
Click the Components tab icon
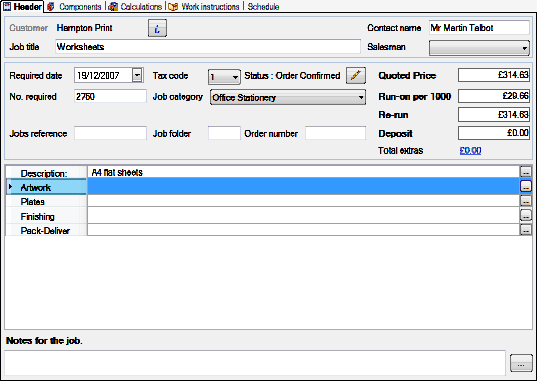51,7
